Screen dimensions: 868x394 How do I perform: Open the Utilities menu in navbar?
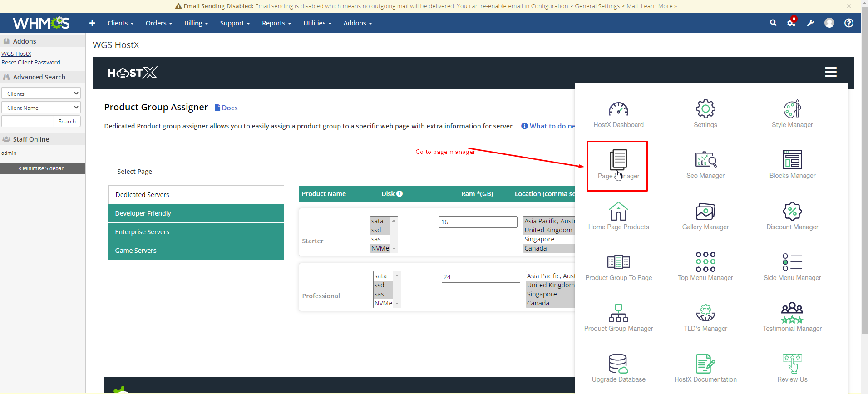pyautogui.click(x=317, y=23)
